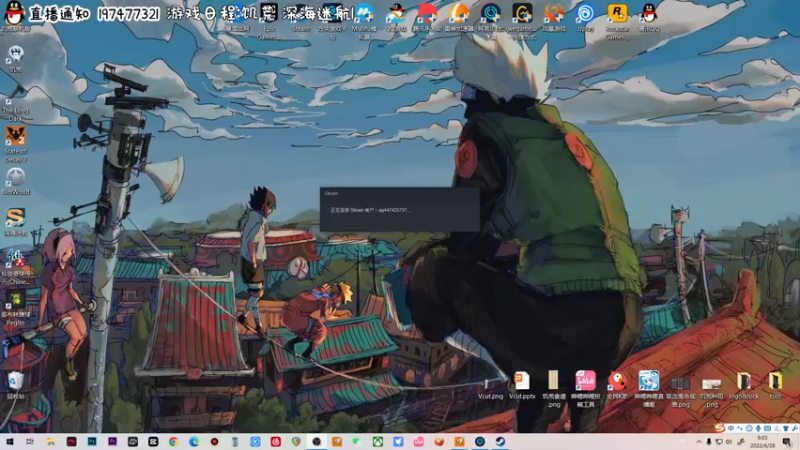
Task: Open the Xbox app on the taskbar
Action: (378, 442)
